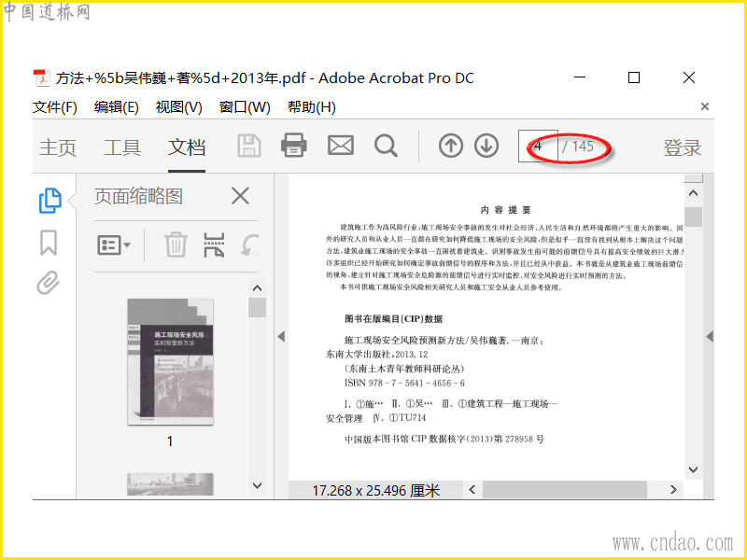
Task: Click the page number input field
Action: [538, 146]
